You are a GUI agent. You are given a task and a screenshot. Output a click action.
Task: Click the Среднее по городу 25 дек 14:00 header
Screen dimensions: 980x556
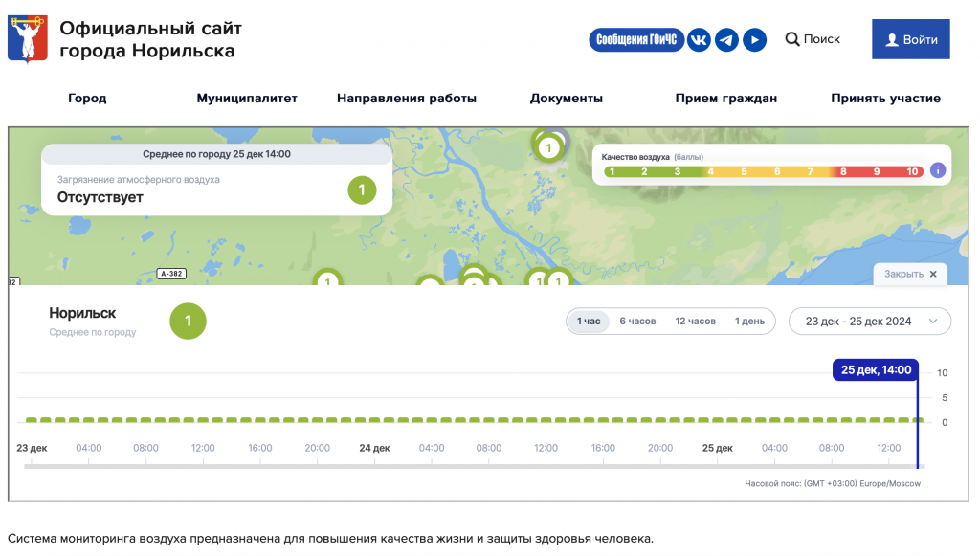click(216, 154)
